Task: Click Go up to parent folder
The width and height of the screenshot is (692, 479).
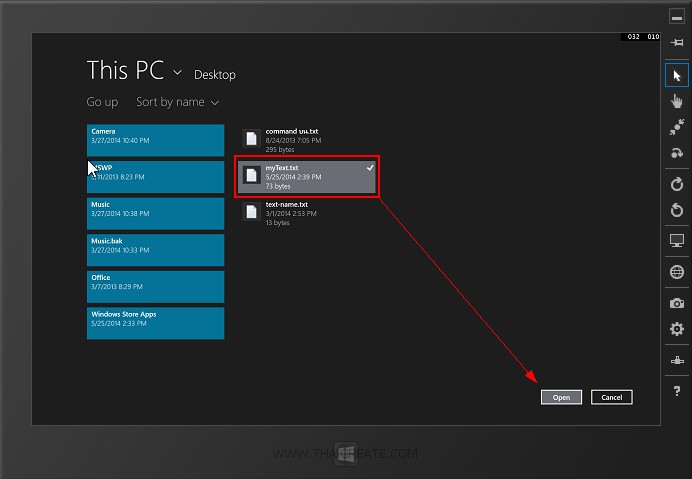Action: pyautogui.click(x=102, y=102)
